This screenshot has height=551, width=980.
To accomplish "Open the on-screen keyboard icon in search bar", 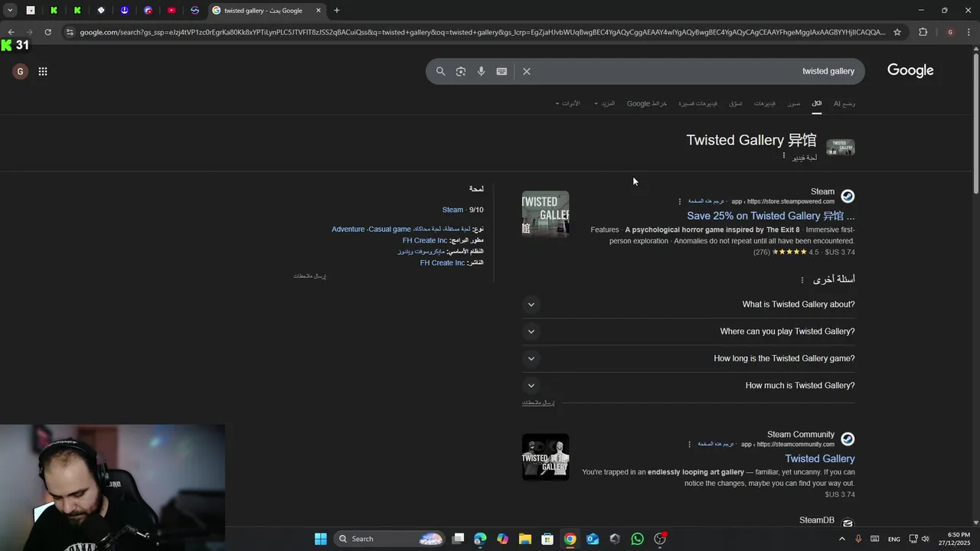I will tap(501, 71).
